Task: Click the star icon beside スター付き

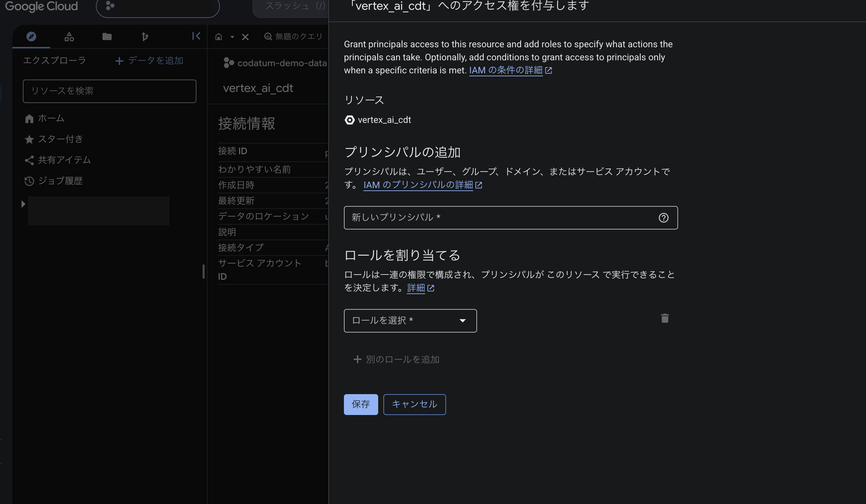Action: tap(29, 140)
